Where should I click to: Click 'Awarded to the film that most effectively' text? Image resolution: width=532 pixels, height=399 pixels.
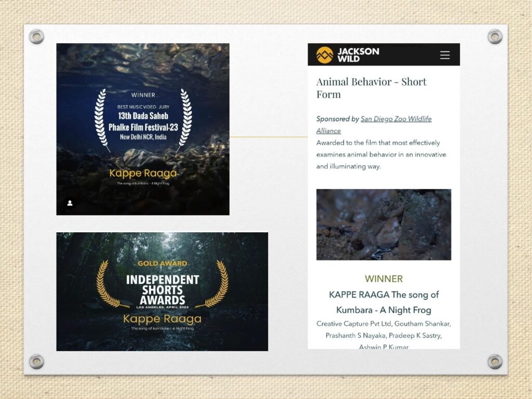pyautogui.click(x=378, y=142)
